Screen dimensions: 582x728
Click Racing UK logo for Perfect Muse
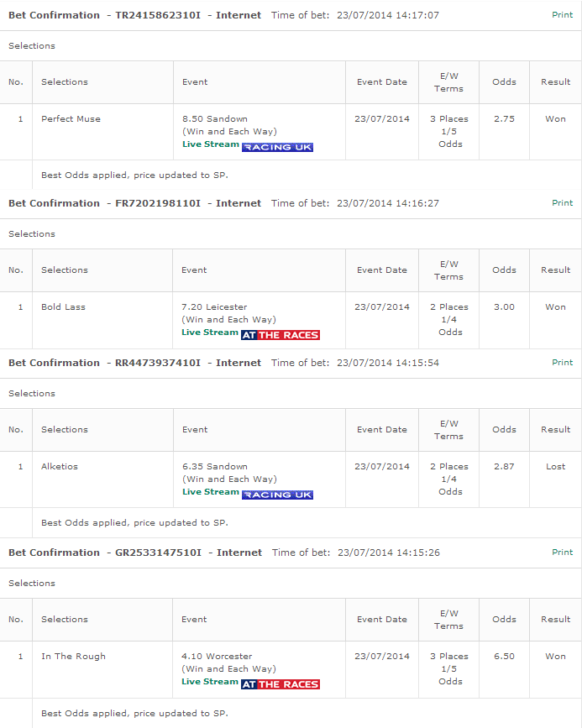tap(277, 147)
